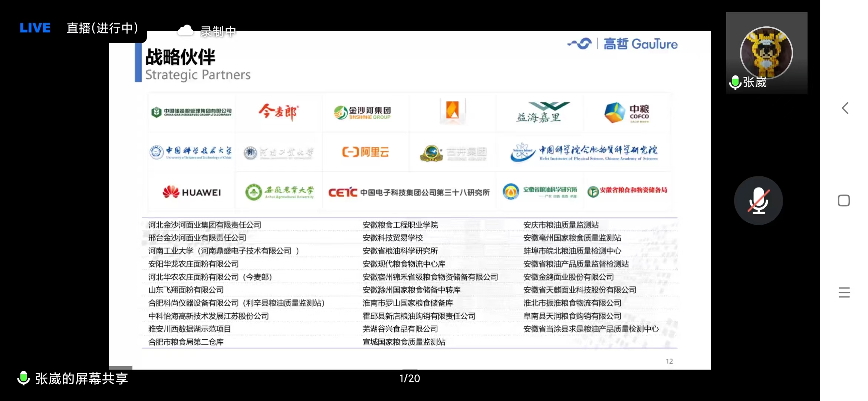Click the LIVE indicator label
This screenshot has width=868, height=401.
pyautogui.click(x=35, y=28)
